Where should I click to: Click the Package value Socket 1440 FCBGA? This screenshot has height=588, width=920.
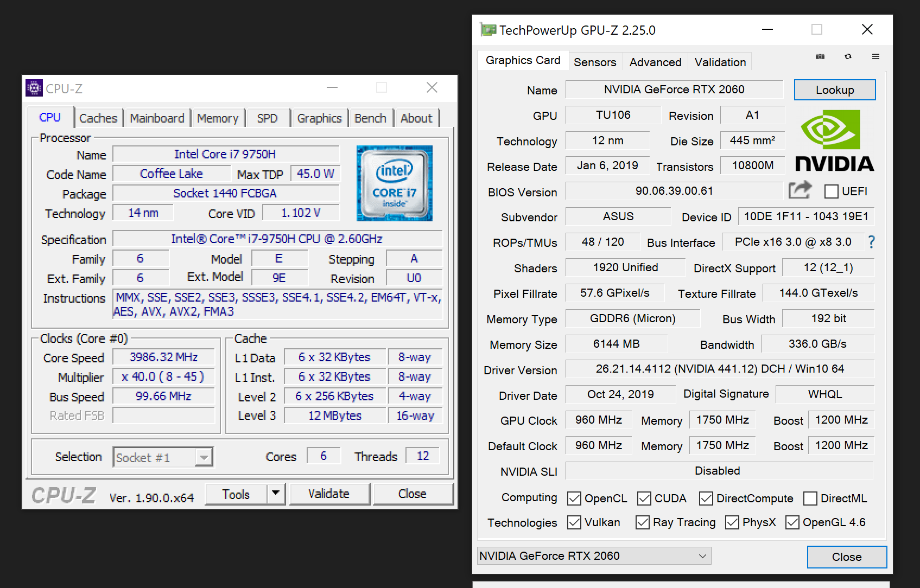[x=226, y=193]
